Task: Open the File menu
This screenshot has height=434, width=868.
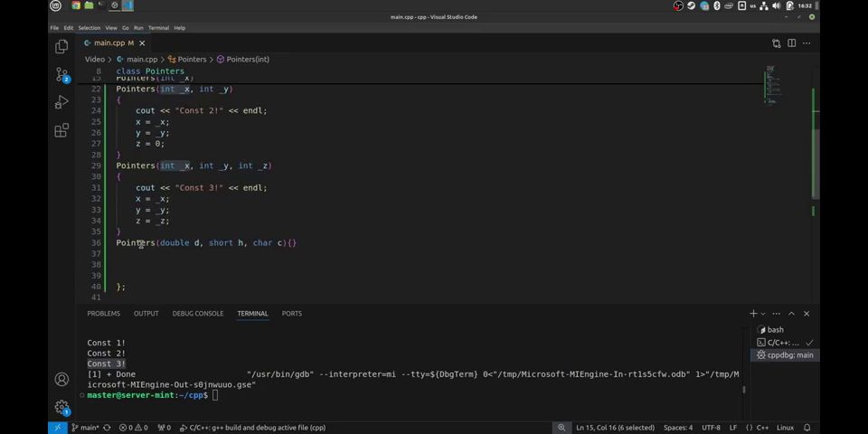Action: [54, 28]
